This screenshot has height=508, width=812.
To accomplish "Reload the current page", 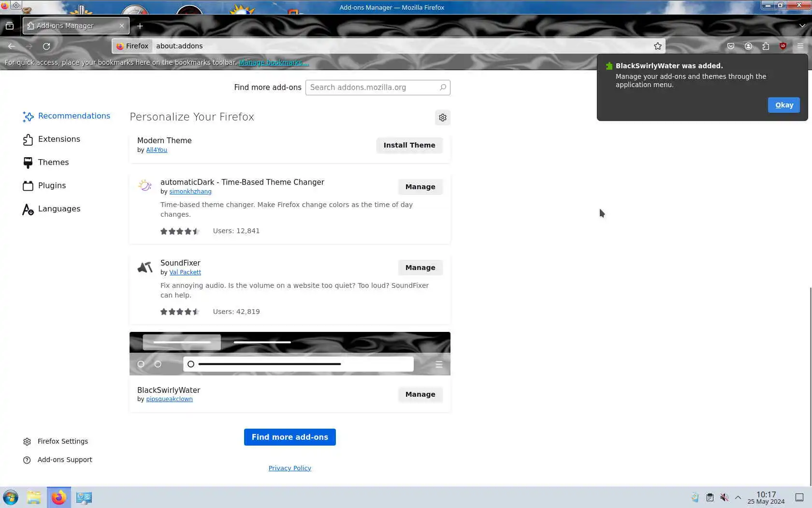I will coord(46,46).
